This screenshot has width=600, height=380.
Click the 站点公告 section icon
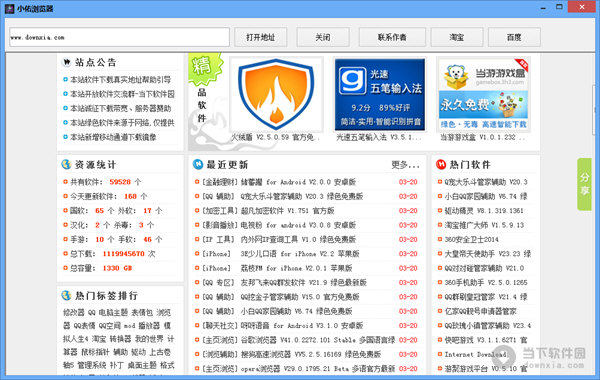click(x=67, y=62)
